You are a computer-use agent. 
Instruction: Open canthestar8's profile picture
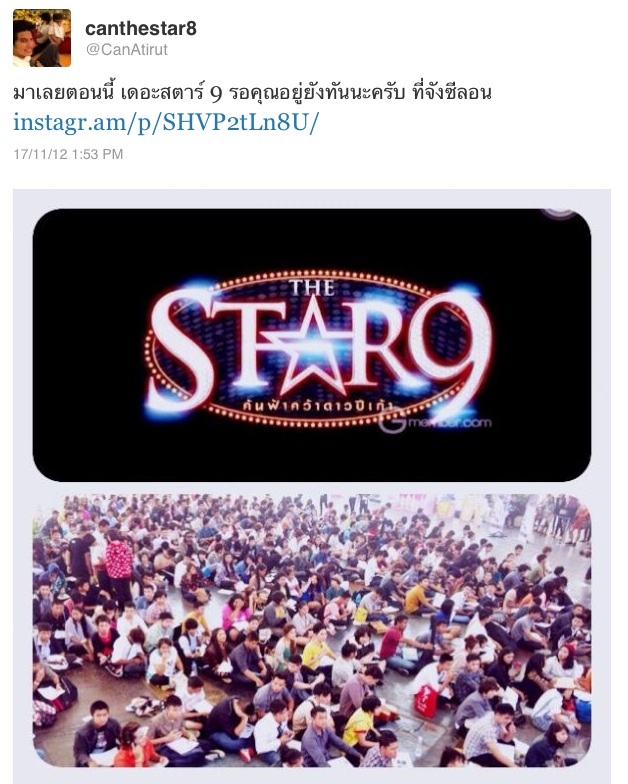click(42, 38)
